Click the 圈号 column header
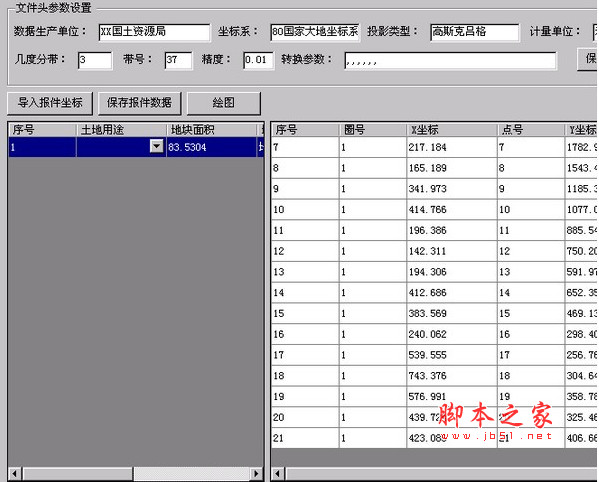This screenshot has width=599, height=482. (x=373, y=130)
